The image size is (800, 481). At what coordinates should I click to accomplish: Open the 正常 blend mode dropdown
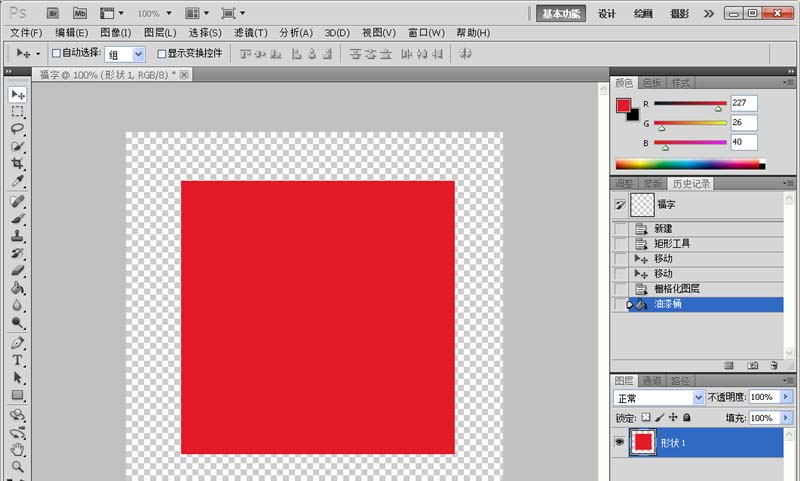pyautogui.click(x=698, y=397)
